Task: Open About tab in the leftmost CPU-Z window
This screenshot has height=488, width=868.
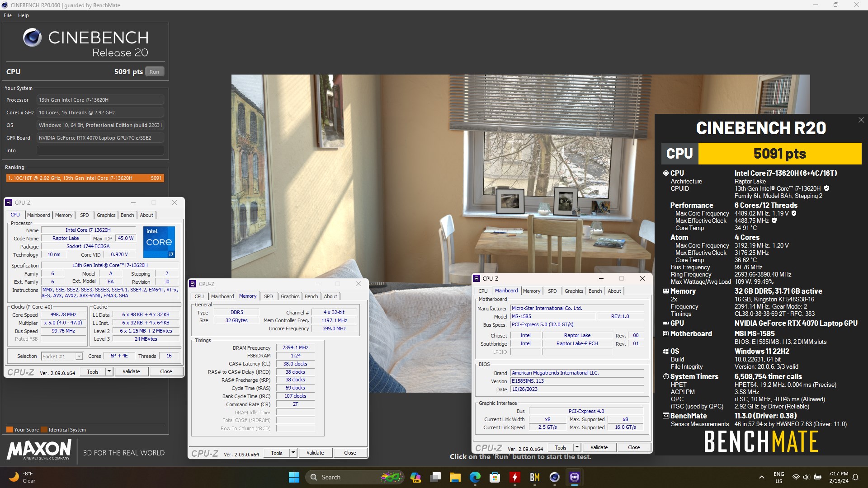Action: (x=146, y=215)
